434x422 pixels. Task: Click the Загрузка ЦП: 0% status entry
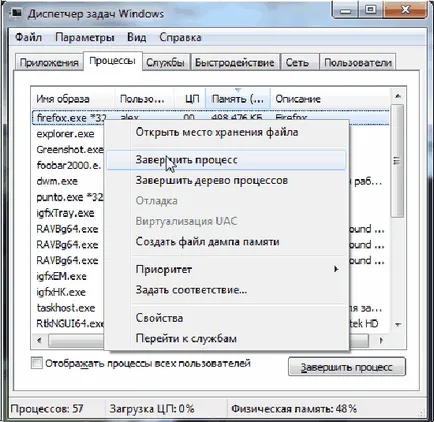[152, 409]
